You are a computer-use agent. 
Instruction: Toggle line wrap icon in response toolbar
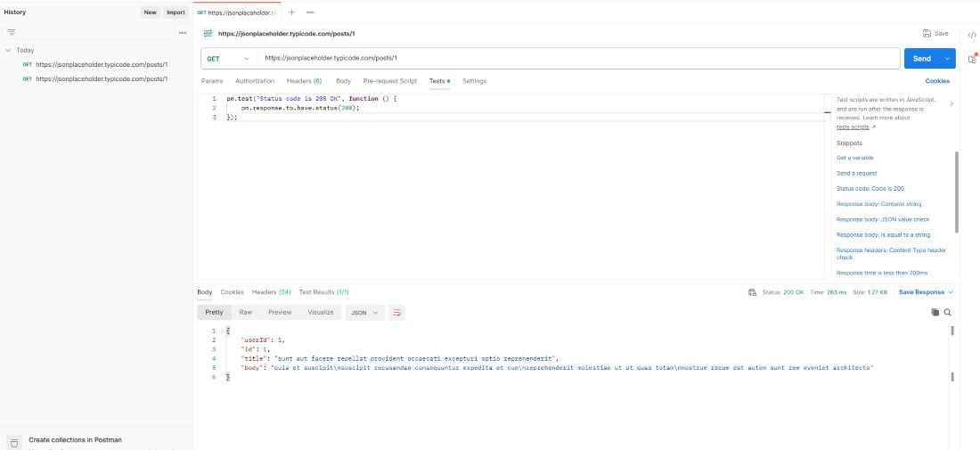[x=396, y=313]
